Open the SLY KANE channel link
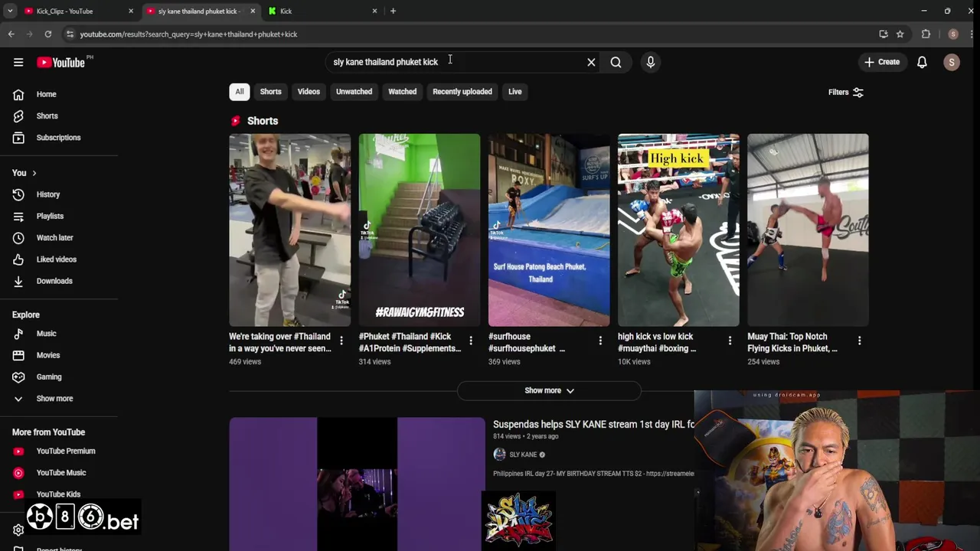The image size is (980, 551). [523, 455]
